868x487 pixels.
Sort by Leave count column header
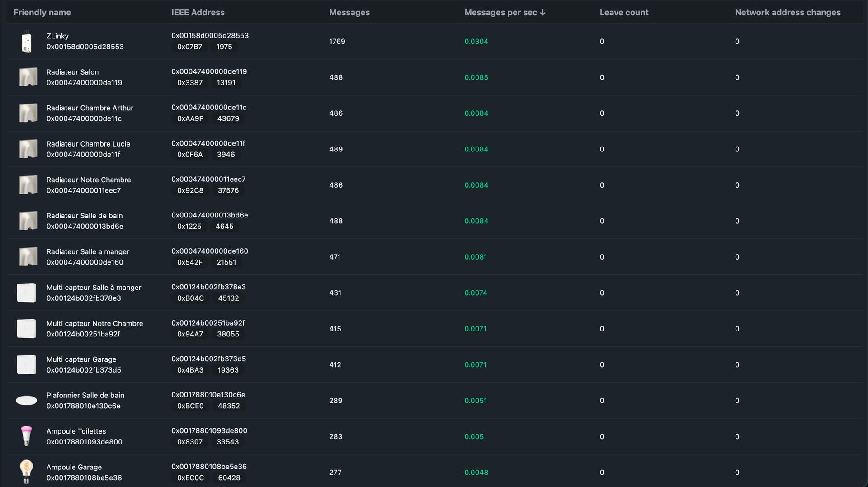pos(623,13)
